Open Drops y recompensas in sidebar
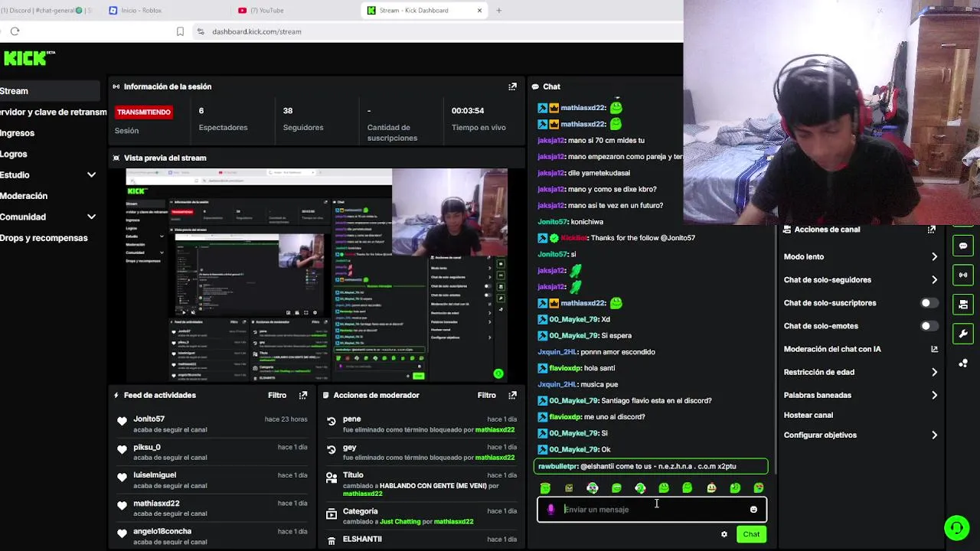Screen dimensions: 980x551 pyautogui.click(x=44, y=238)
